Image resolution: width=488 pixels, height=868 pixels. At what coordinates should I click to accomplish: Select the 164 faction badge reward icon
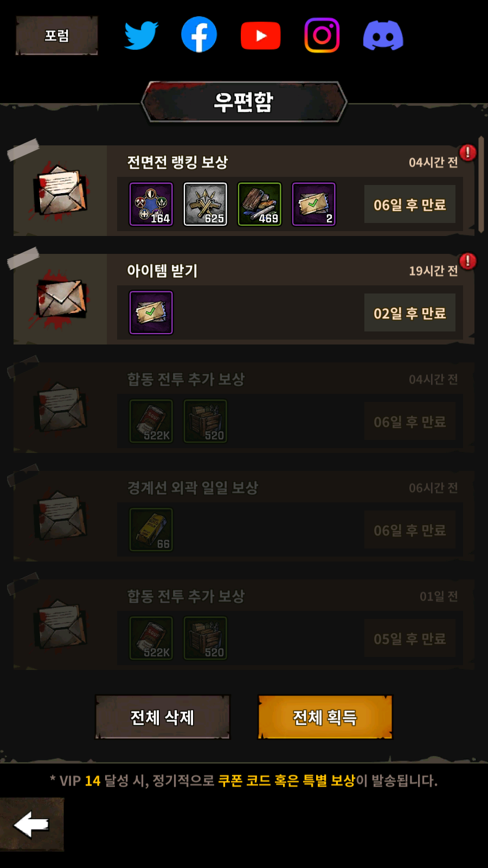[151, 204]
